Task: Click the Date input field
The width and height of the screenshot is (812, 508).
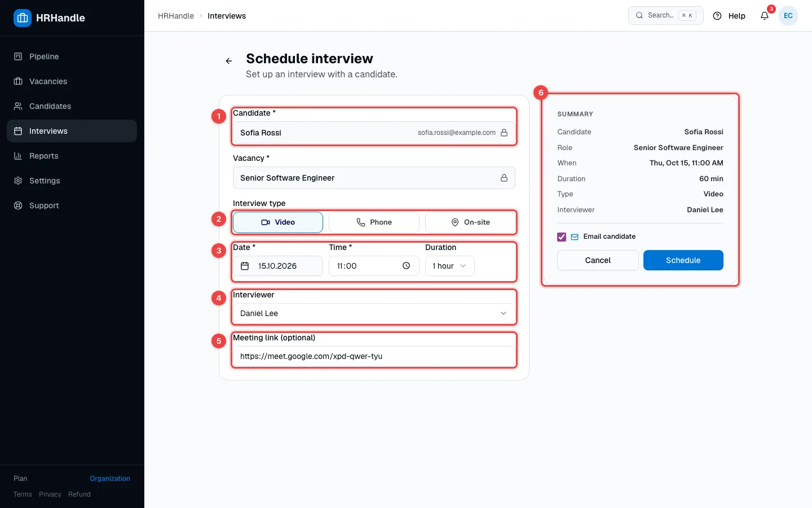Action: pos(278,266)
